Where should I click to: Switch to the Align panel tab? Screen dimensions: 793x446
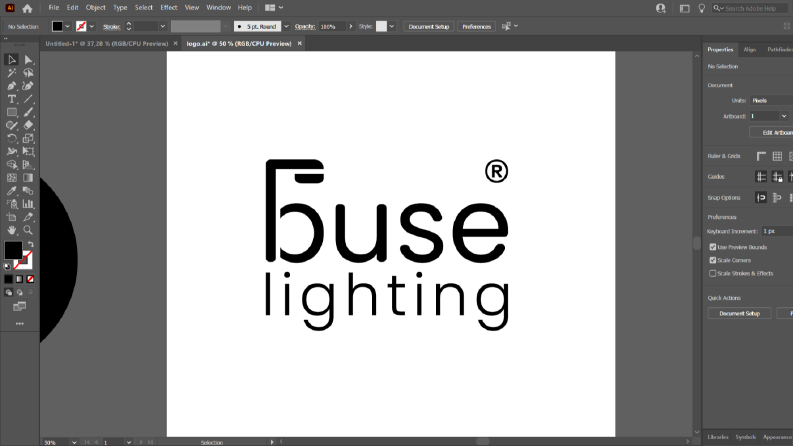coord(750,50)
